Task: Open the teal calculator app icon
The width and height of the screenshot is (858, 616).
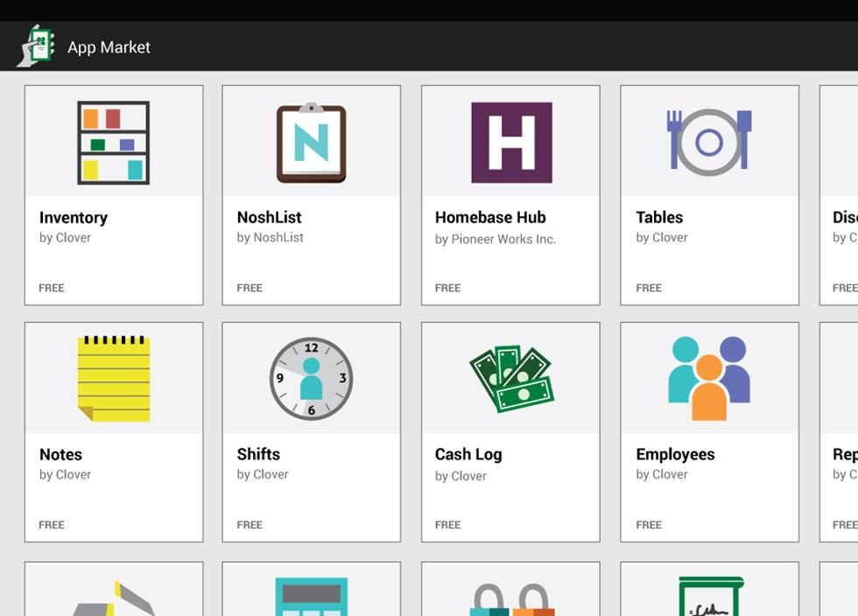Action: pyautogui.click(x=312, y=596)
